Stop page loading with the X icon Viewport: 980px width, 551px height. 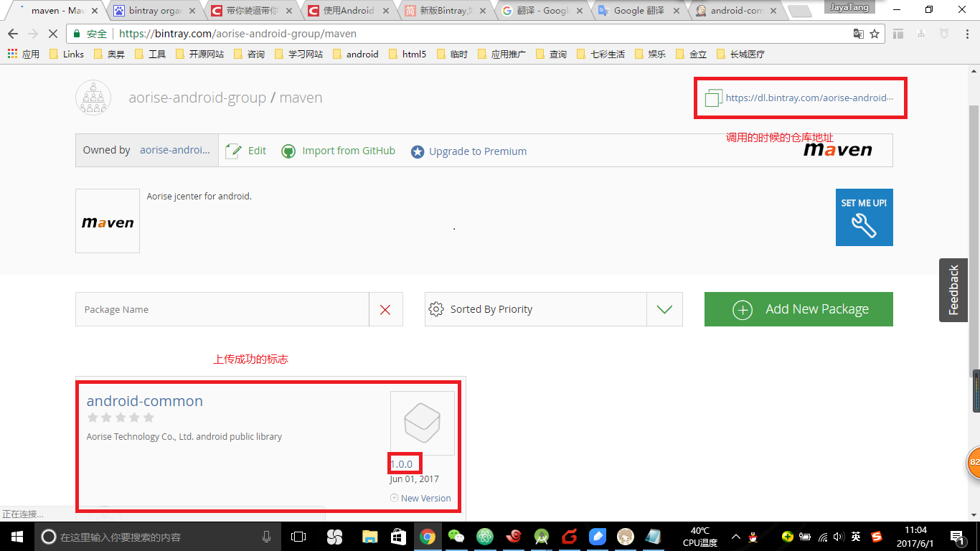coord(54,34)
